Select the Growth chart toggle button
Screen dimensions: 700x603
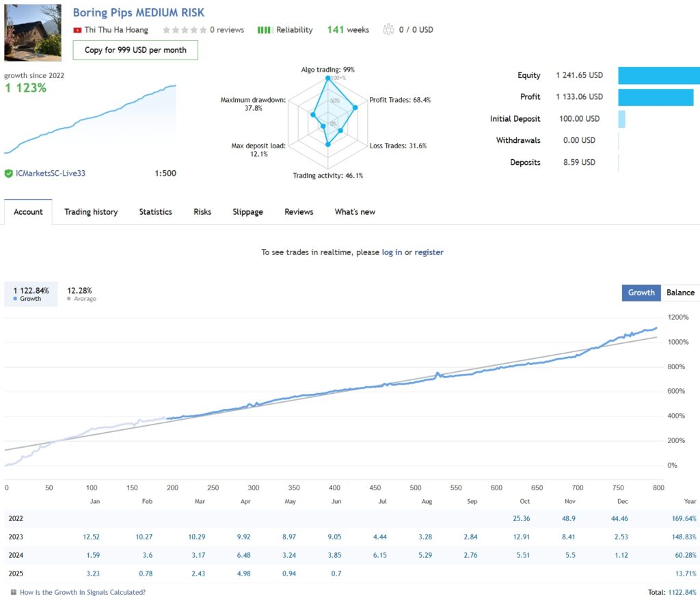tap(641, 293)
